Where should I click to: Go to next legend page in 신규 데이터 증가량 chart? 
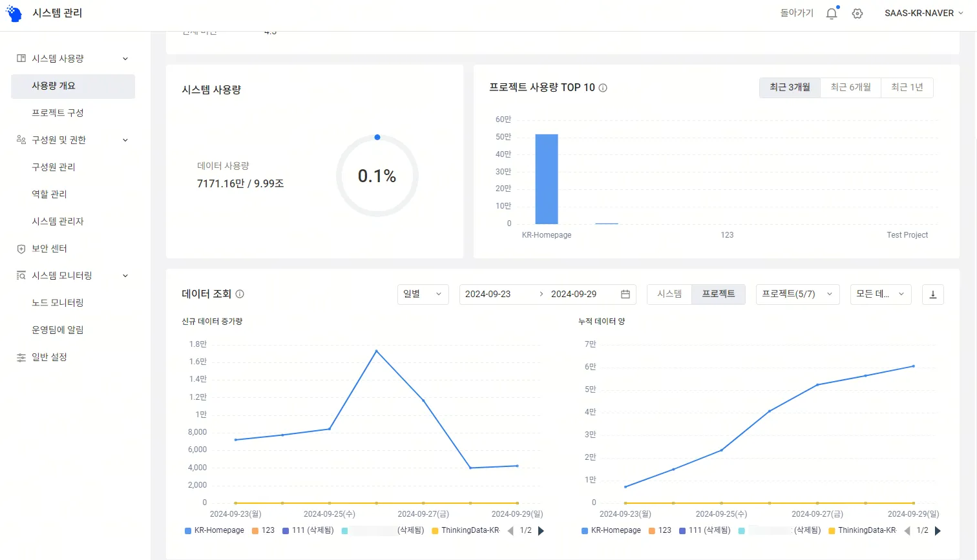pos(541,531)
